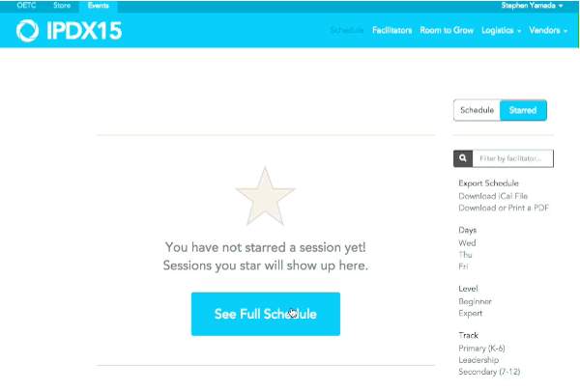580x392 pixels.
Task: Switch to the Schedule toggle view
Action: (477, 110)
